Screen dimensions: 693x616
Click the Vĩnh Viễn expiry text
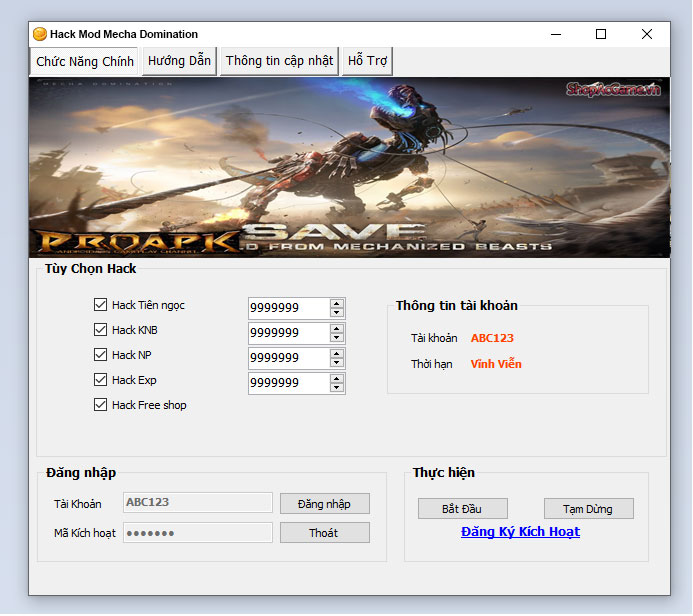point(496,364)
